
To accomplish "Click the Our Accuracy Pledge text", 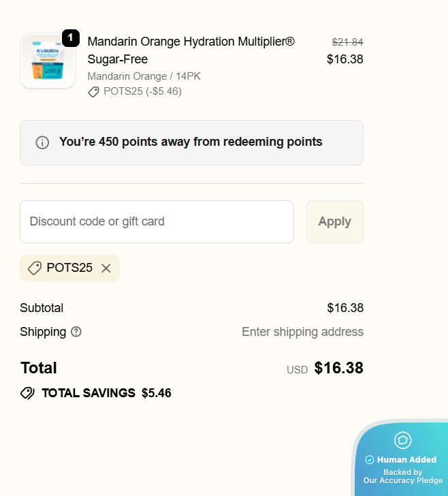I will click(x=402, y=480).
